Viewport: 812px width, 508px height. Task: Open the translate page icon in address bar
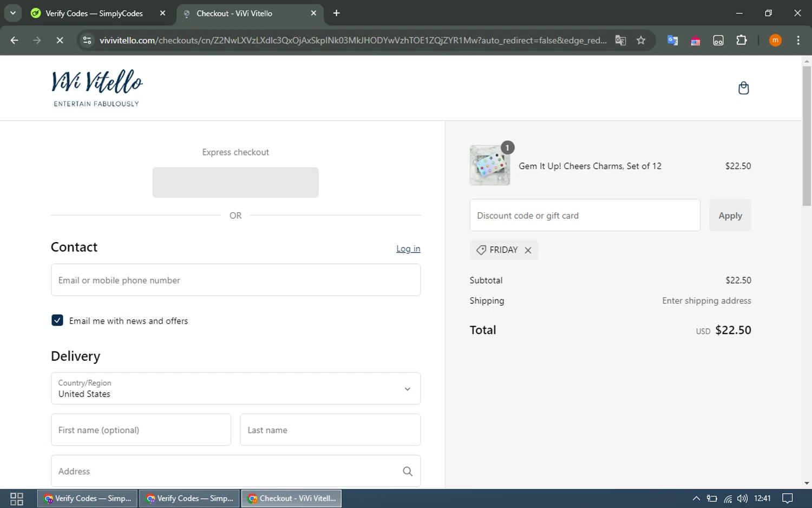coord(620,41)
